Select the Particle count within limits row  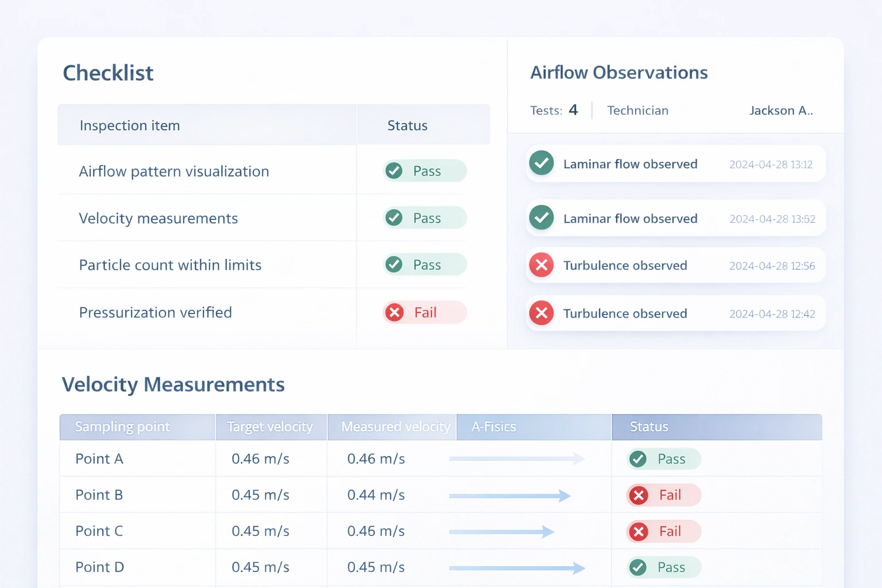point(170,265)
